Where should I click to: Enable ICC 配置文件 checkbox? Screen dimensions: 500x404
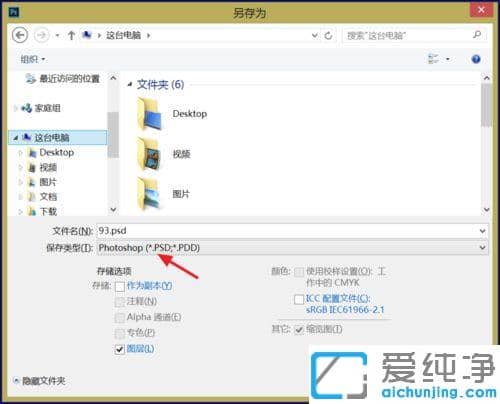(x=299, y=299)
